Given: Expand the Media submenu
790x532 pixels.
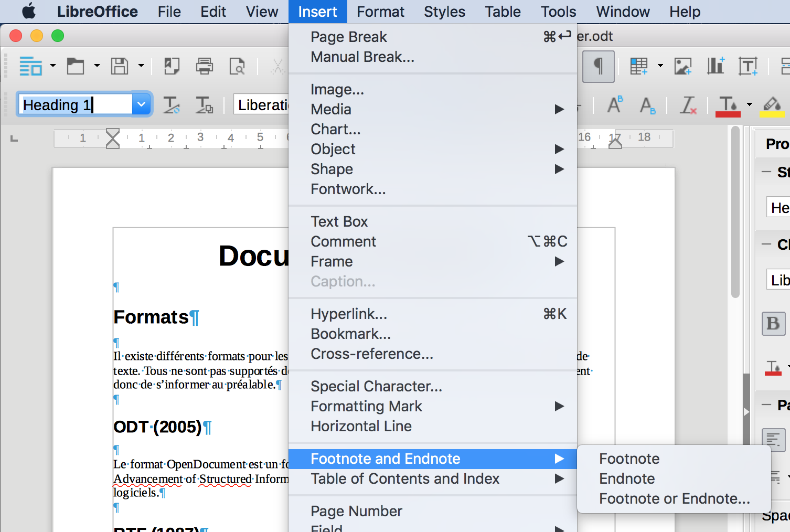Looking at the screenshot, I should [x=433, y=109].
